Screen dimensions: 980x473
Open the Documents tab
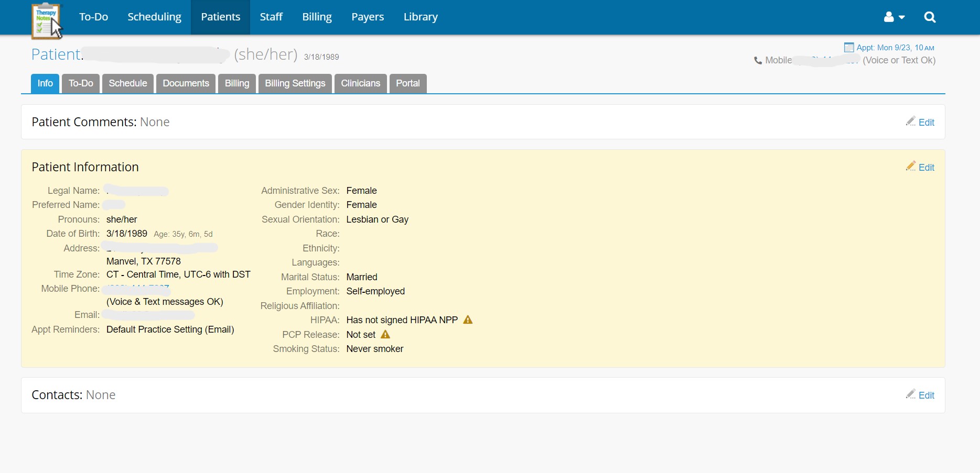186,84
